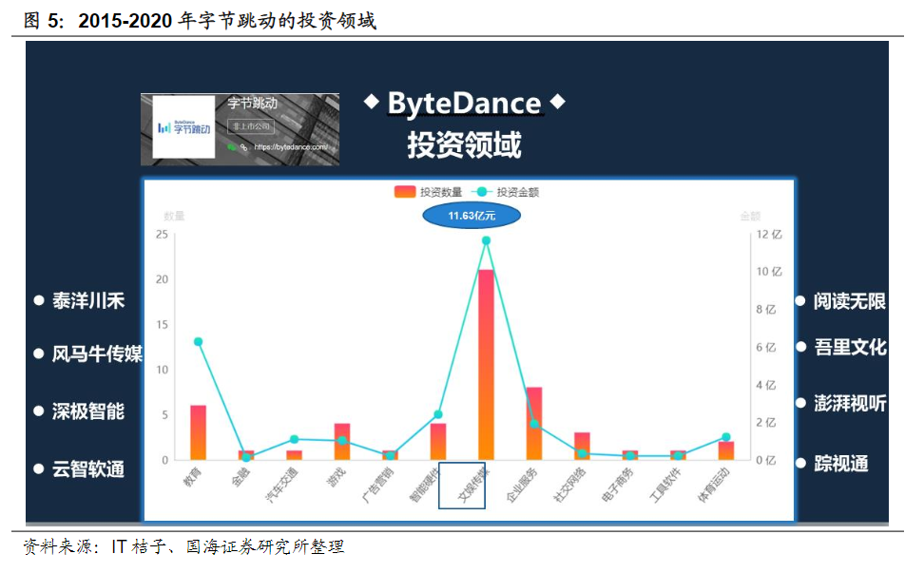The height and width of the screenshot is (573, 924).
Task: Click the 社交网络 bar
Action: coord(582,446)
